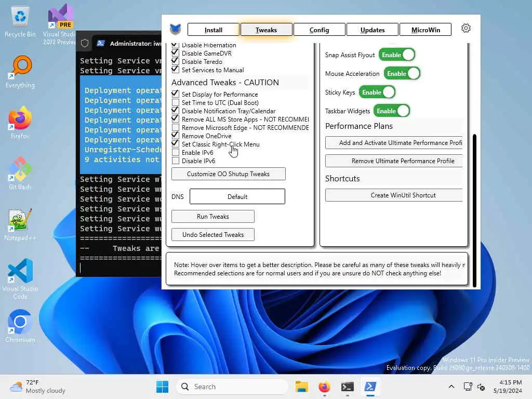Add and Activate Ultimate Performance Profile
This screenshot has width=532, height=399.
pyautogui.click(x=394, y=142)
